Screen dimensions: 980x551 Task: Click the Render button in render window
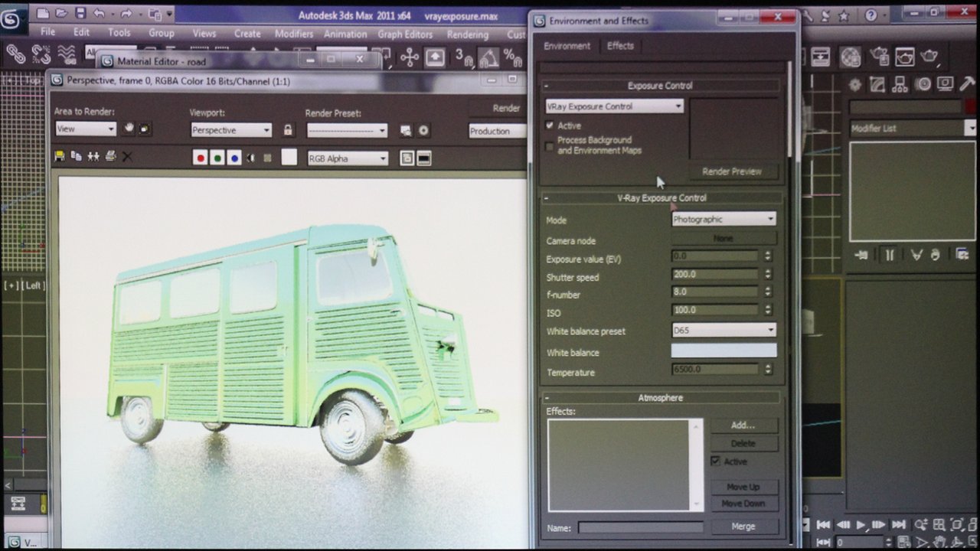coord(498,108)
